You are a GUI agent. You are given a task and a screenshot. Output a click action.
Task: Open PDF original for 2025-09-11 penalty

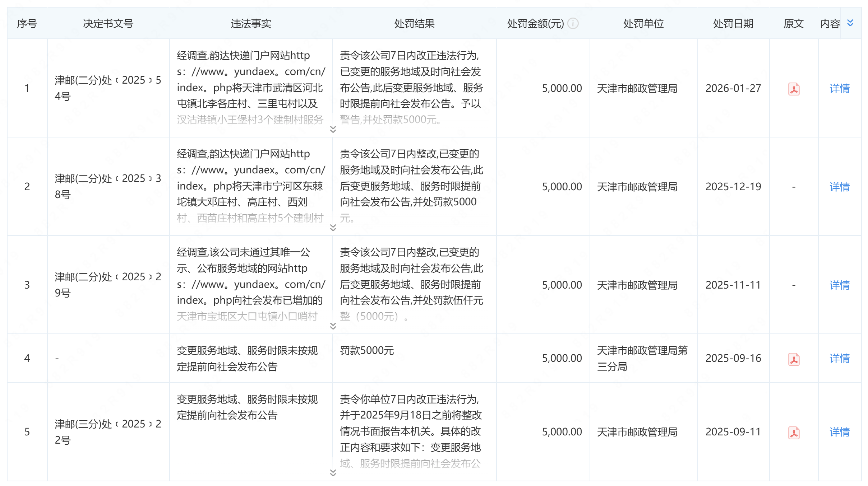793,432
